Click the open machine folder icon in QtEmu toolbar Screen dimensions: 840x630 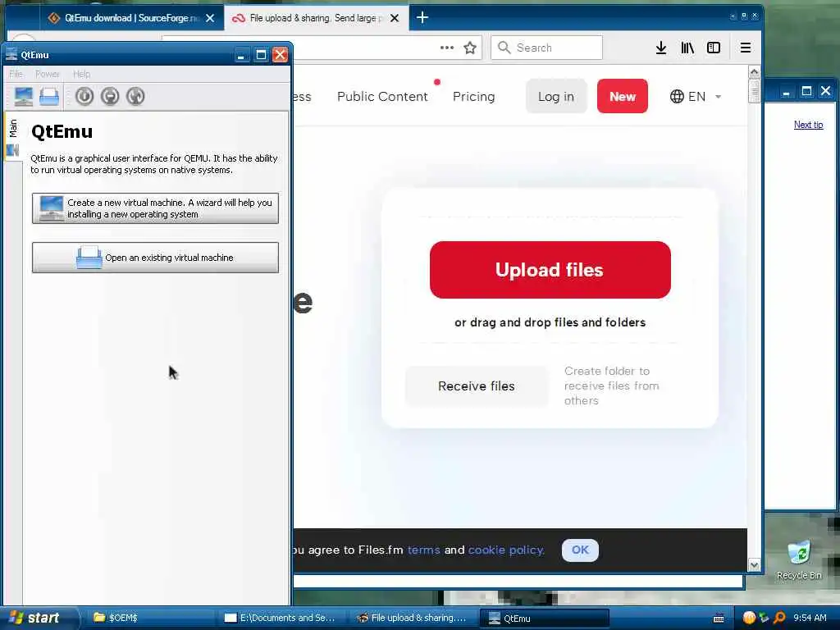[49, 97]
